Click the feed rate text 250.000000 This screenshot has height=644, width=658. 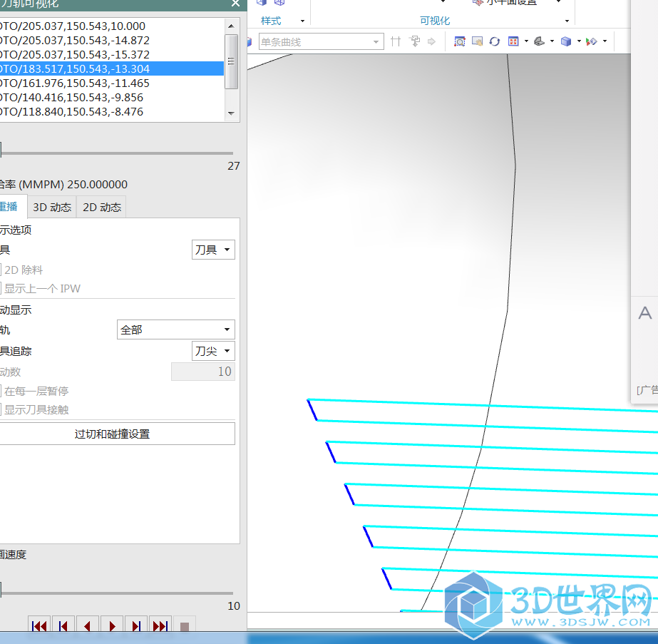(98, 184)
